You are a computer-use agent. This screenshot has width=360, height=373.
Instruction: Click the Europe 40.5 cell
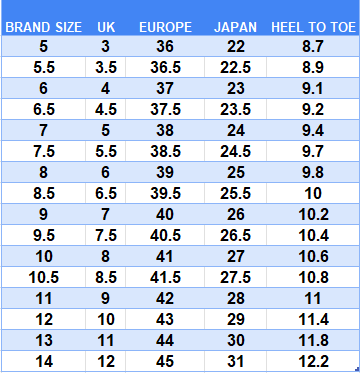(x=165, y=235)
